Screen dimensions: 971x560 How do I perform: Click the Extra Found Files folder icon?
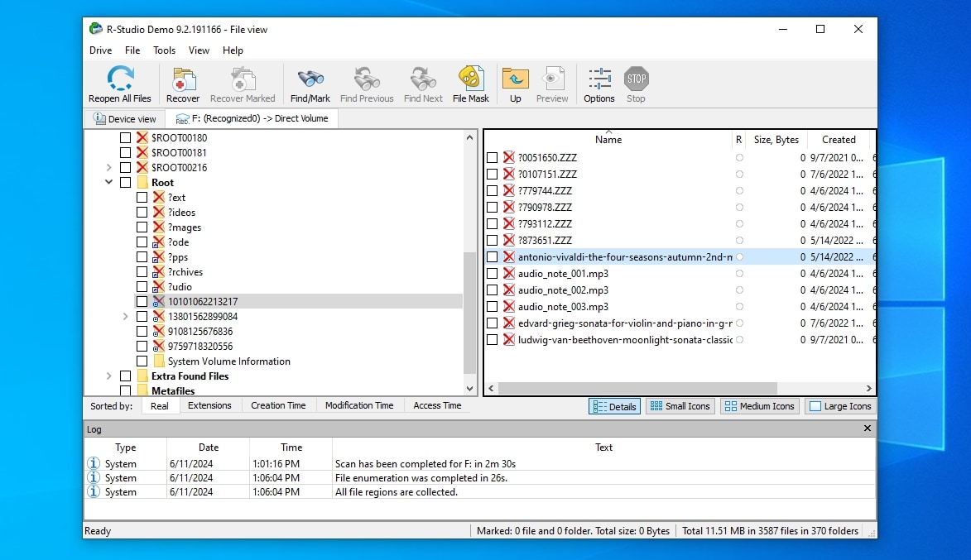click(142, 376)
